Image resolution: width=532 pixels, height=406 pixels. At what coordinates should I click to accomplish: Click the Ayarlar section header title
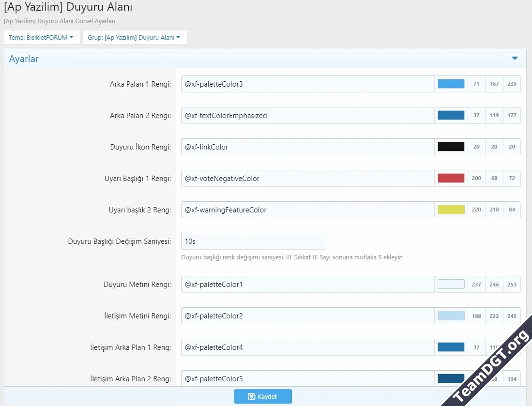pos(24,59)
